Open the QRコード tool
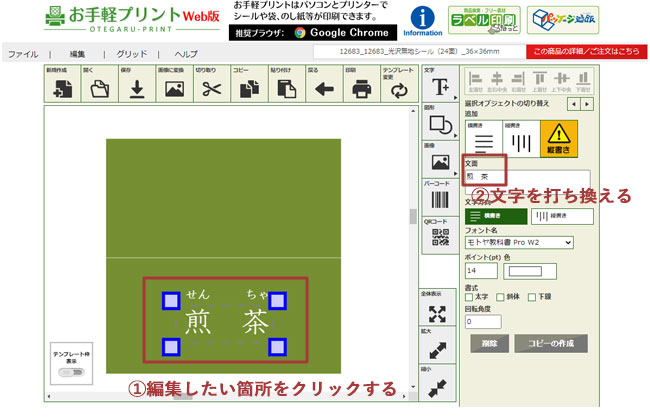 click(440, 236)
